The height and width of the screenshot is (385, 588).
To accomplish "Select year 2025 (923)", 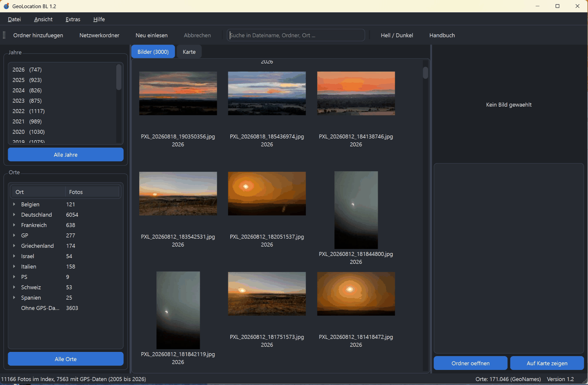I will (x=62, y=80).
